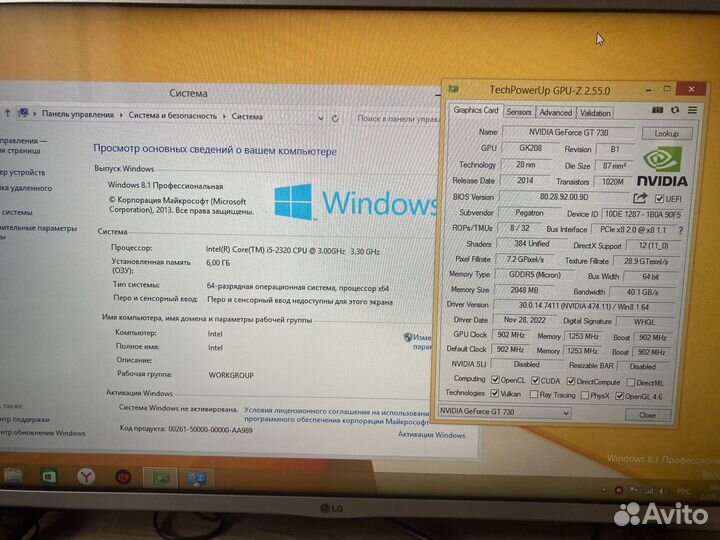Click the Активация Windows link

[x=432, y=435]
